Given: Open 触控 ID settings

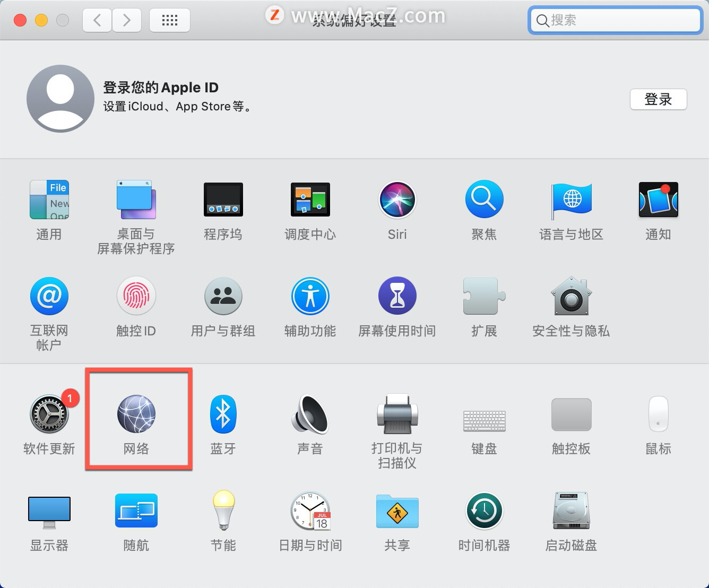Looking at the screenshot, I should click(x=136, y=296).
